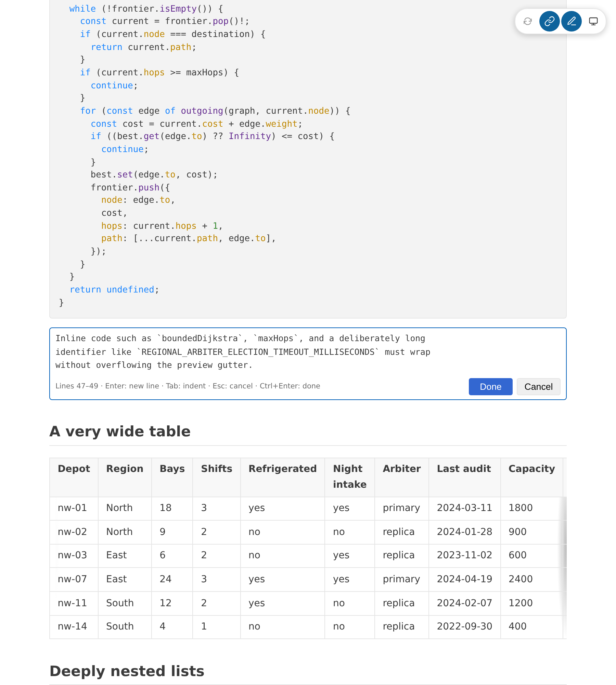Click the 'A very wide table' heading
The width and height of the screenshot is (616, 685).
(120, 432)
